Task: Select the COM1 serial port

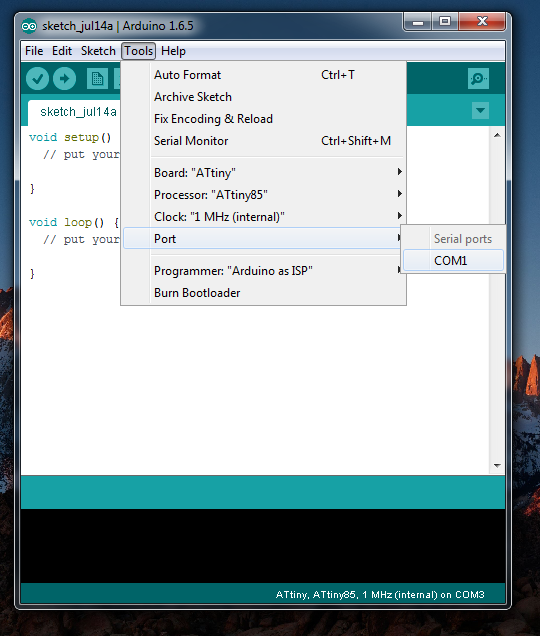Action: [453, 260]
